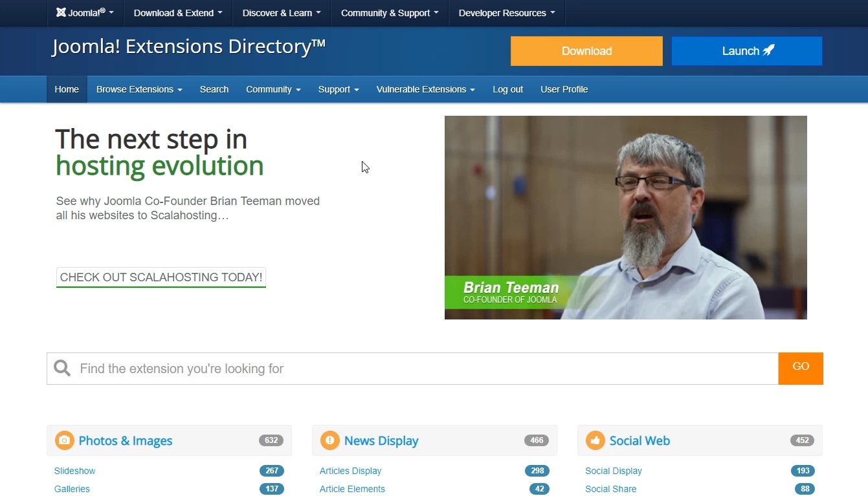Open the Developer Resources dropdown
This screenshot has height=496, width=868.
point(507,13)
